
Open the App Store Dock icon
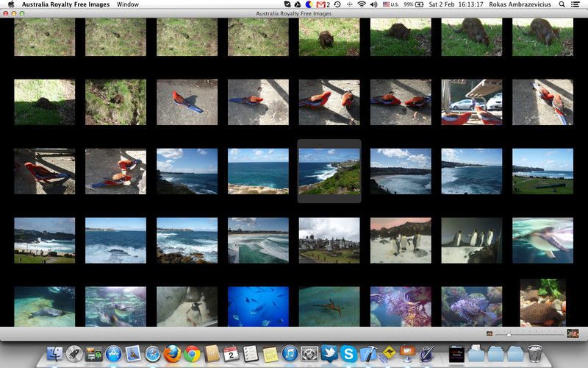113,354
